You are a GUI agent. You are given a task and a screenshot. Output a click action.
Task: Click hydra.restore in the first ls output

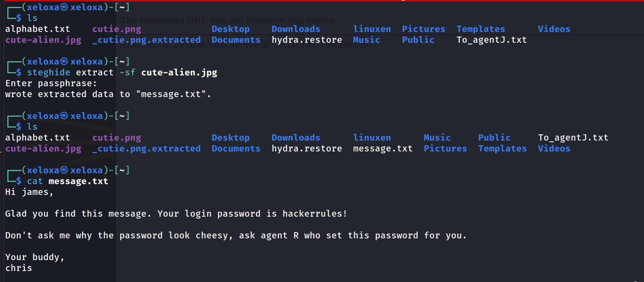coord(307,40)
